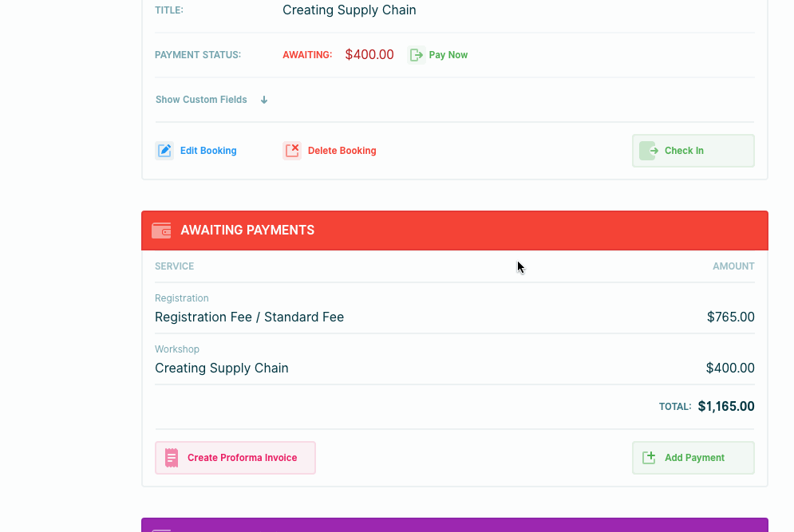794x532 pixels.
Task: Click the Delete Booking red X icon
Action: 292,151
